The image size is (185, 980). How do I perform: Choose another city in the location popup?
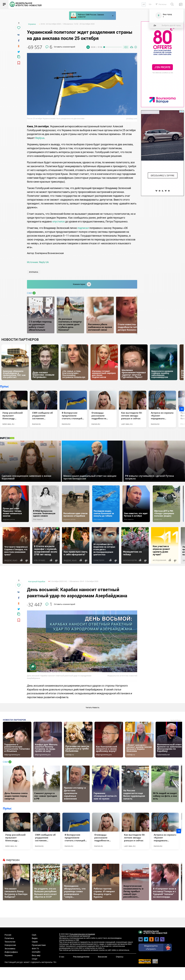click(x=171, y=25)
